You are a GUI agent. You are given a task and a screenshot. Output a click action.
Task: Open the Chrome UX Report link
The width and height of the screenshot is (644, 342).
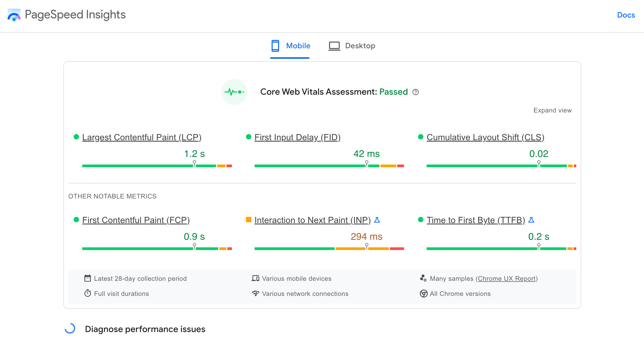pyautogui.click(x=506, y=279)
